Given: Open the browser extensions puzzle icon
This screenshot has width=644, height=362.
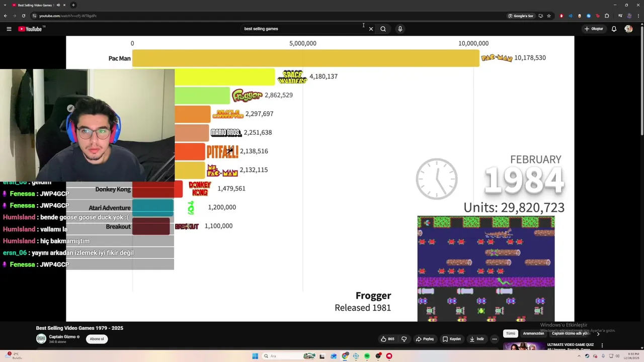Looking at the screenshot, I should click(607, 16).
